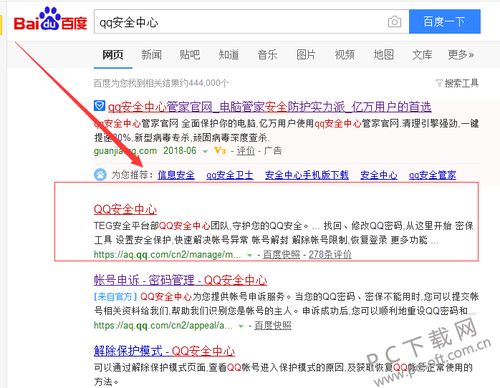Click the blue shield icon beside first result
500x388 pixels.
99,106
